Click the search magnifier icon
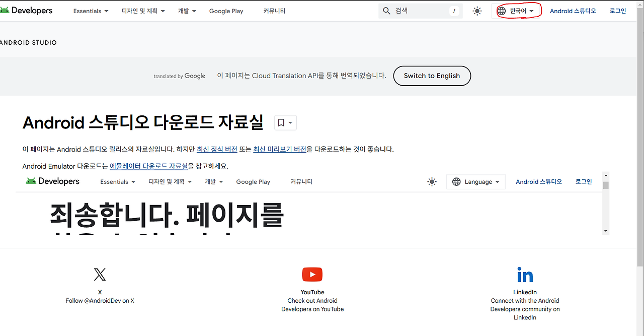The image size is (644, 336). (x=386, y=11)
